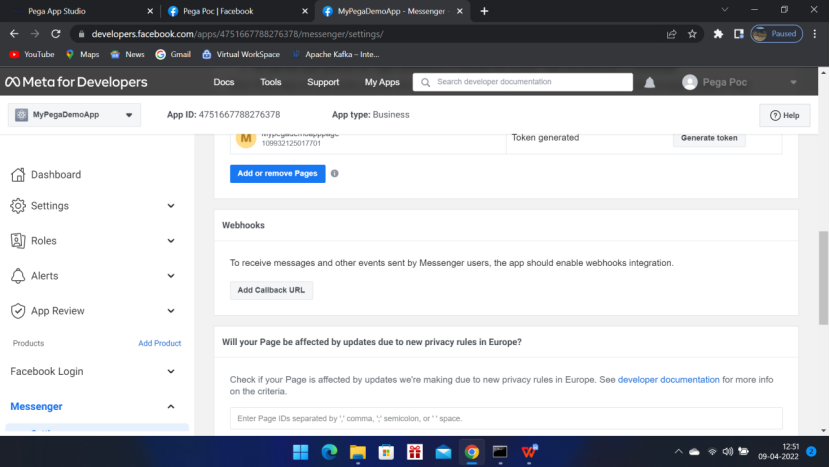Click the browser address bar URL

pos(237,34)
